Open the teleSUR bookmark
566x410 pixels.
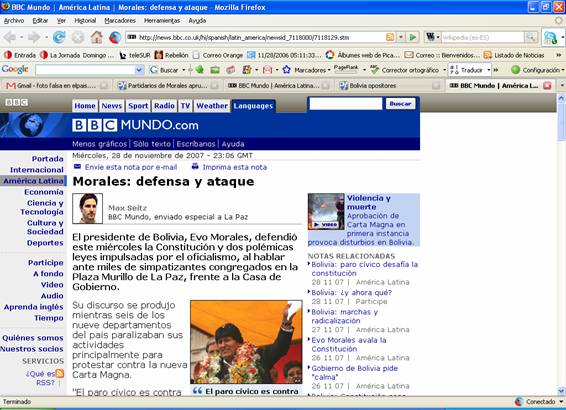(x=135, y=55)
